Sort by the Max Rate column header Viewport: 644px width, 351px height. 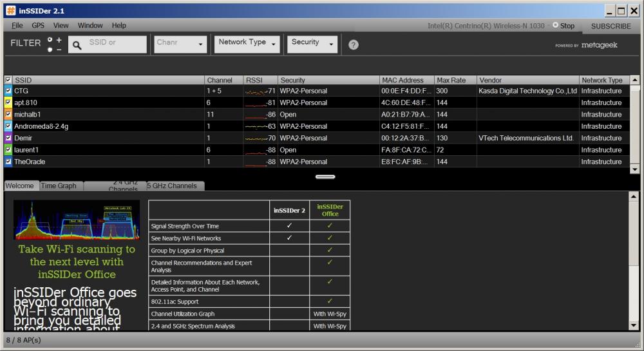[455, 80]
